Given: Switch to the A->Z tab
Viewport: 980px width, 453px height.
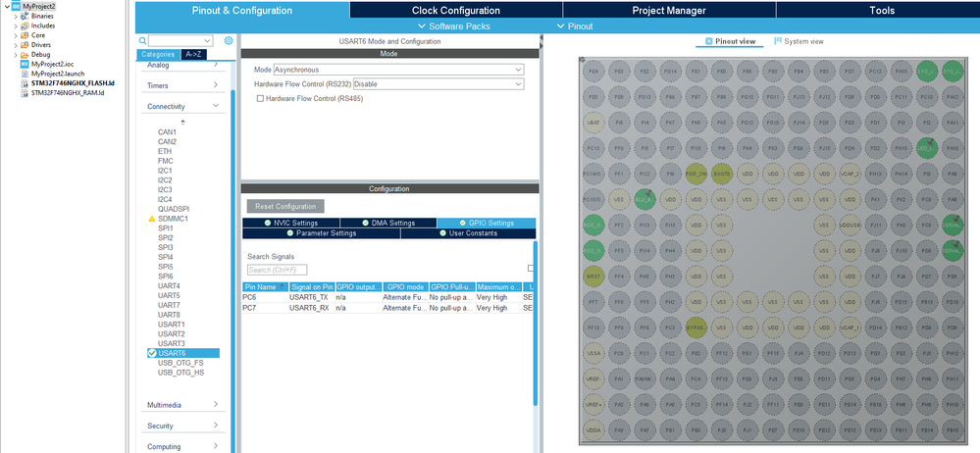Looking at the screenshot, I should point(193,54).
